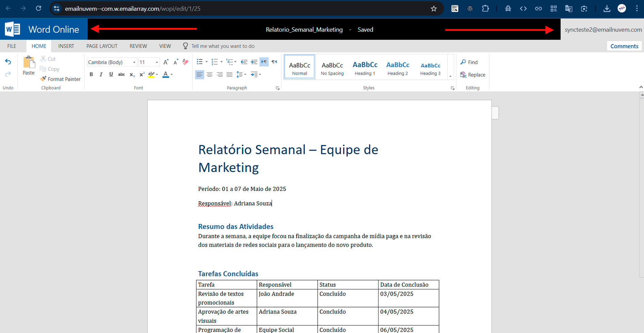Viewport: 644px width, 333px height.
Task: Open the font size 11 dropdown
Action: [157, 62]
